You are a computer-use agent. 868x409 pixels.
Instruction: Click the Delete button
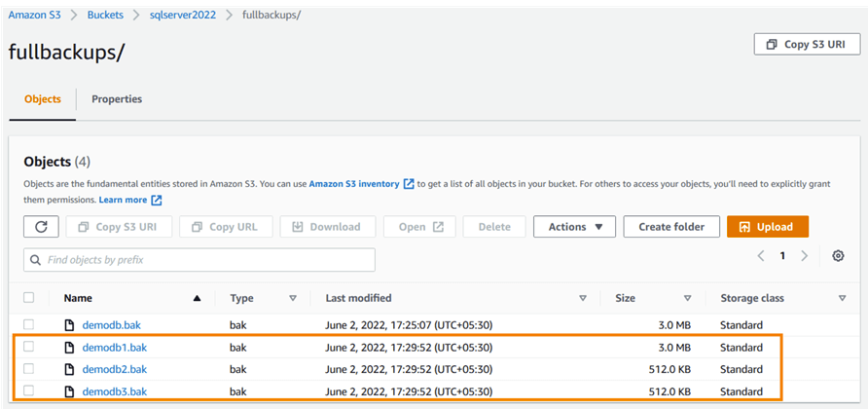494,227
